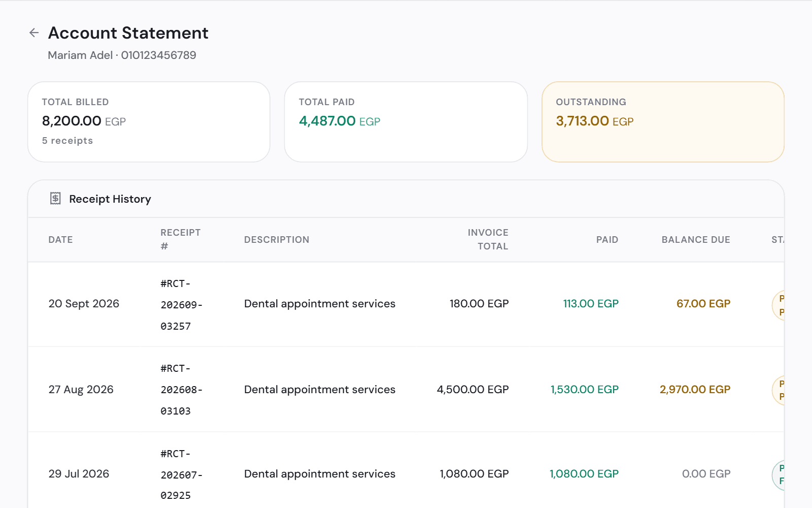This screenshot has width=812, height=508.
Task: Click the green paid amount 1,080.00 EGP
Action: tap(584, 474)
